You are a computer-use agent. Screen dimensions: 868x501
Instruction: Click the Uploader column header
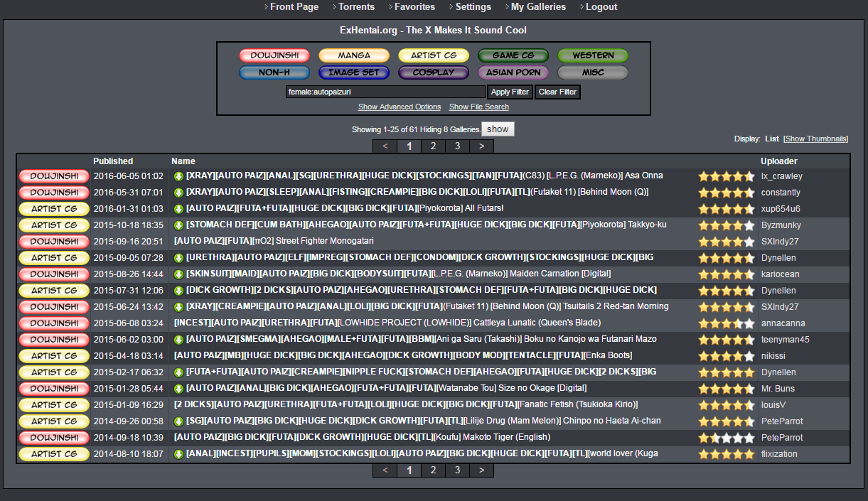click(x=779, y=161)
